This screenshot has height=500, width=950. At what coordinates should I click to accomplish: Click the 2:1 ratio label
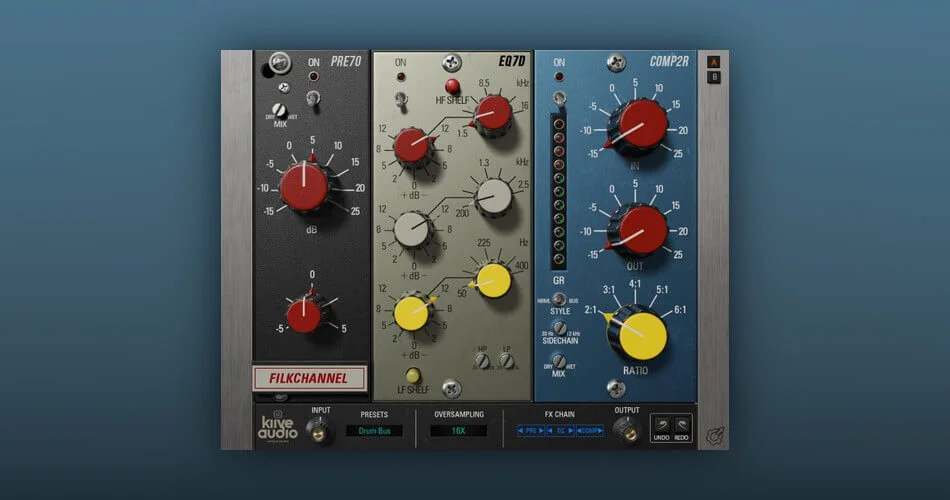click(590, 310)
